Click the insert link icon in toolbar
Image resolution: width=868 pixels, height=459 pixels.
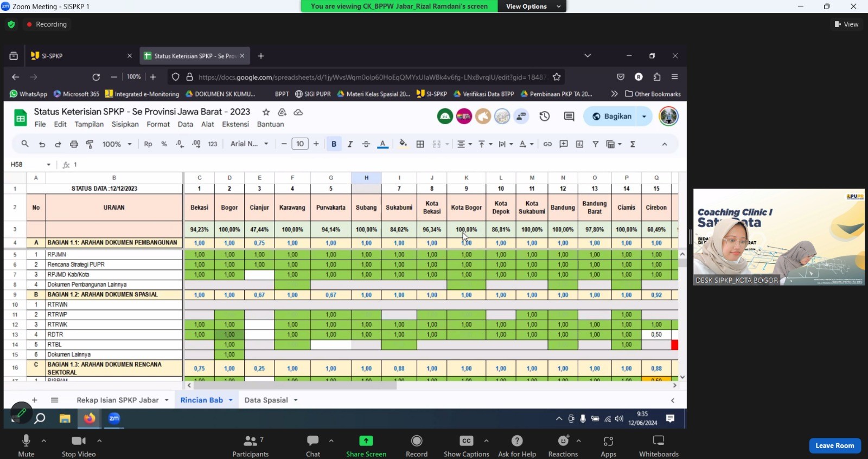547,144
